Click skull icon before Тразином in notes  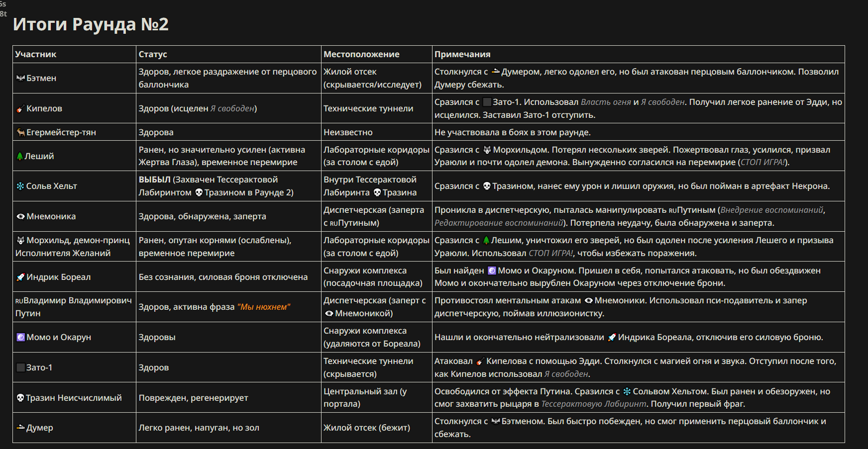(487, 186)
